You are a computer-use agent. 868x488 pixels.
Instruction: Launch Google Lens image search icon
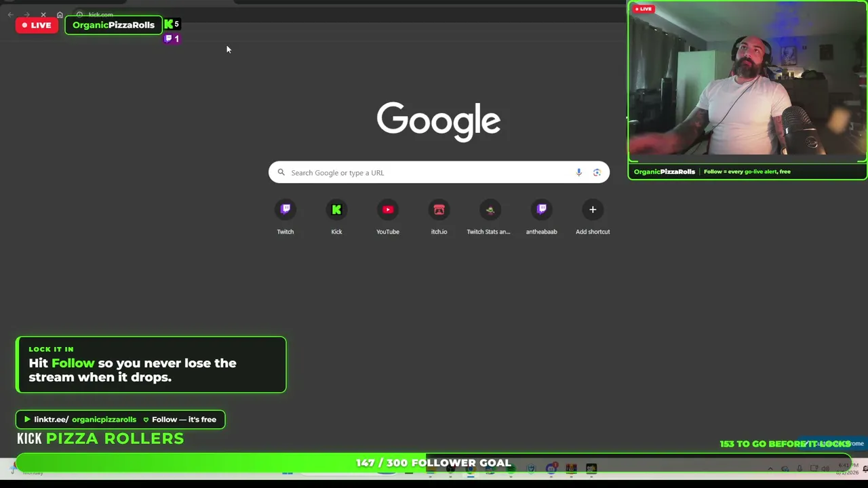[597, 173]
